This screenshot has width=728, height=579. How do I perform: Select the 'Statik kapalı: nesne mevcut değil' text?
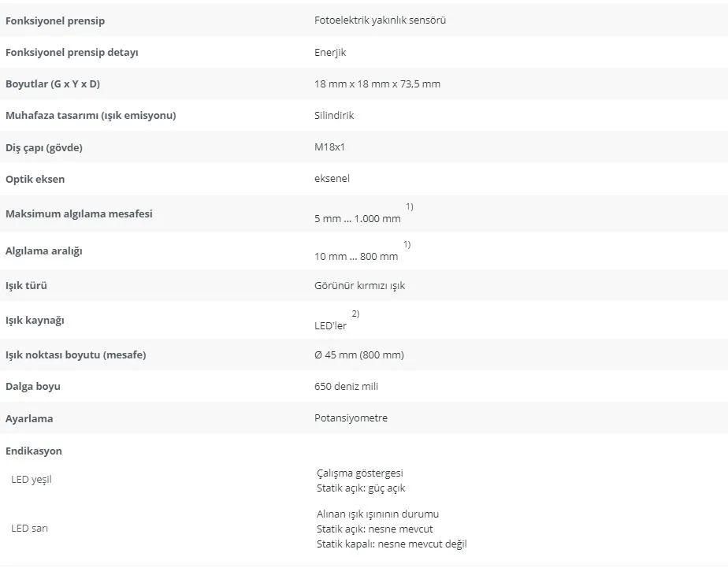(x=392, y=544)
